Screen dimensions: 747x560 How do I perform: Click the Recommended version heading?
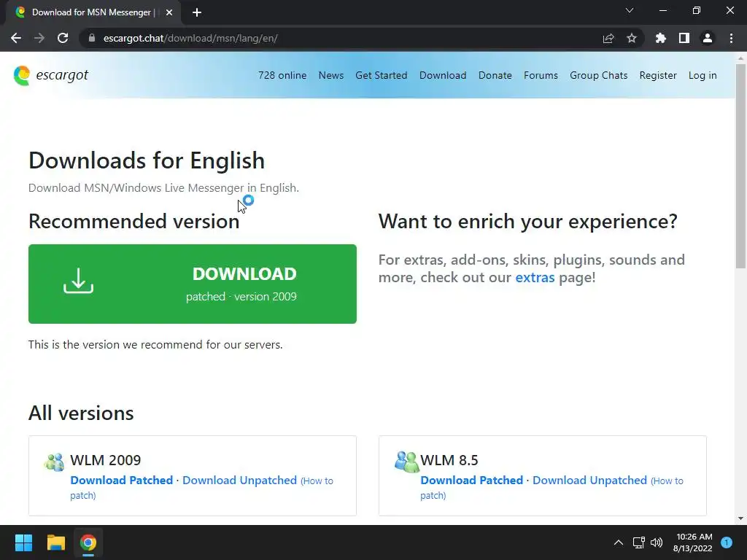point(134,222)
